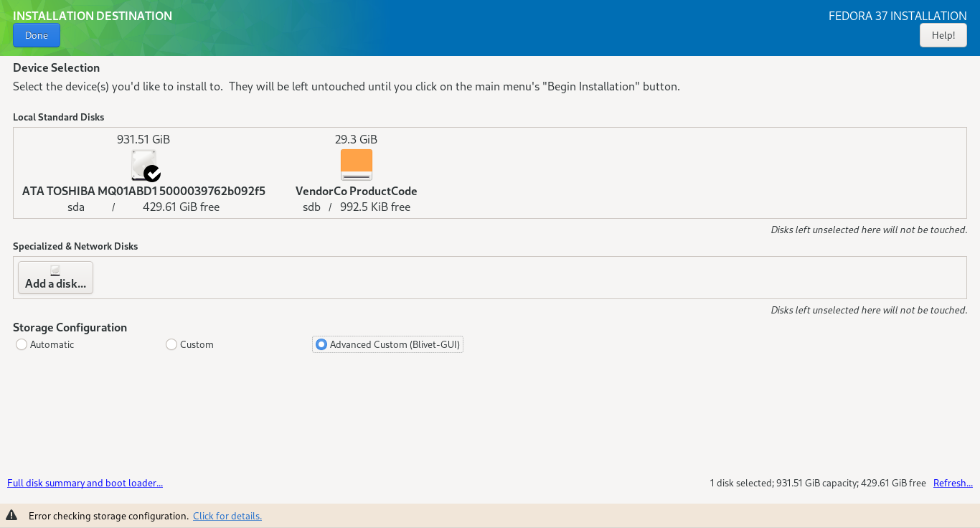Click the warning triangle icon in error bar

(x=11, y=516)
